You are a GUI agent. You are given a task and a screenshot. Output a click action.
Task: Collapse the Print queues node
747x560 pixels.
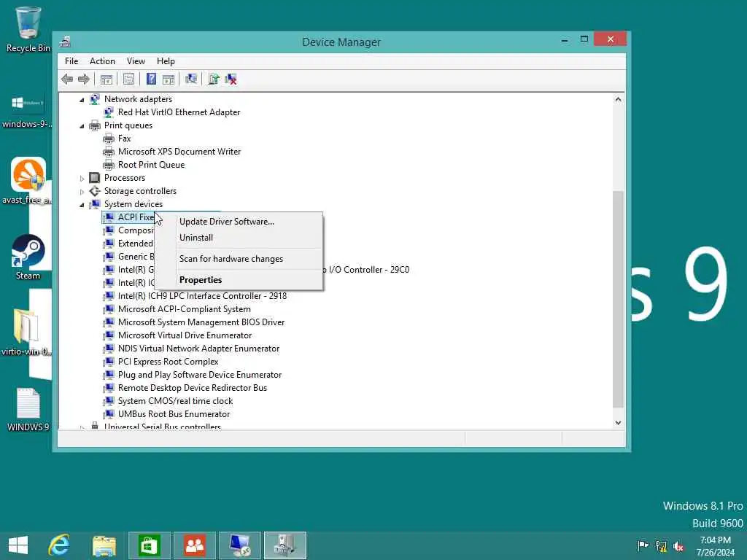[x=82, y=125]
